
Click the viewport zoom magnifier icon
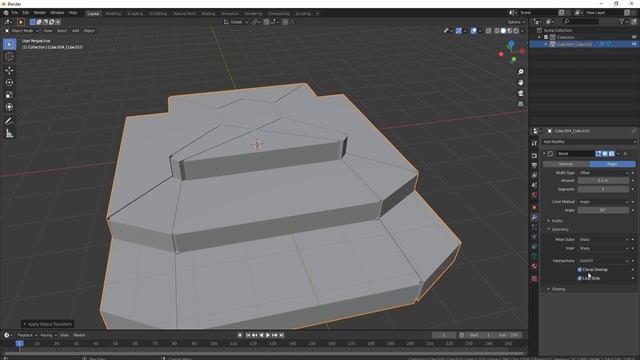point(521,72)
